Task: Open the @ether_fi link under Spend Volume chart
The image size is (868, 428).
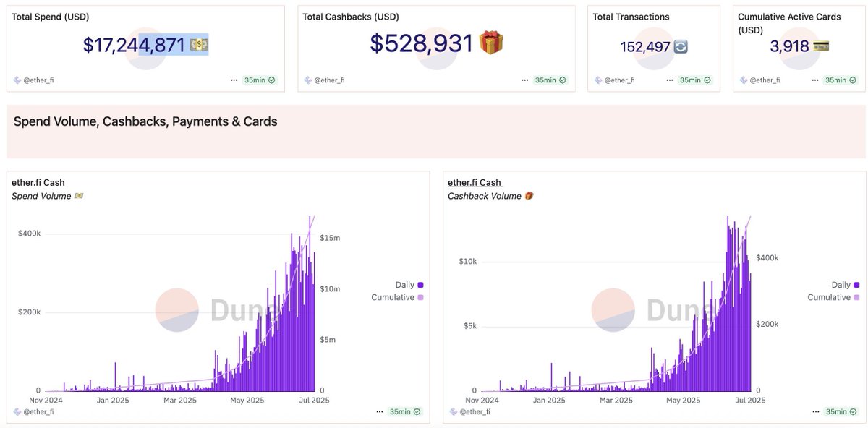Action: 38,411
